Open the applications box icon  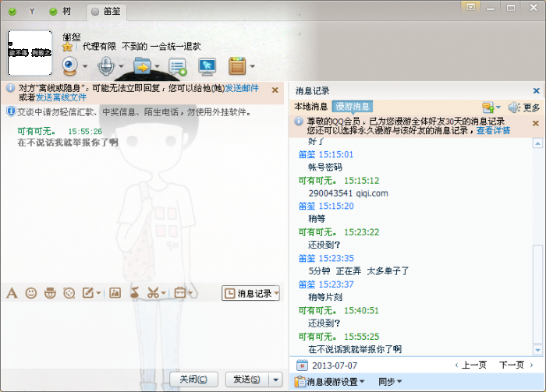pyautogui.click(x=237, y=66)
